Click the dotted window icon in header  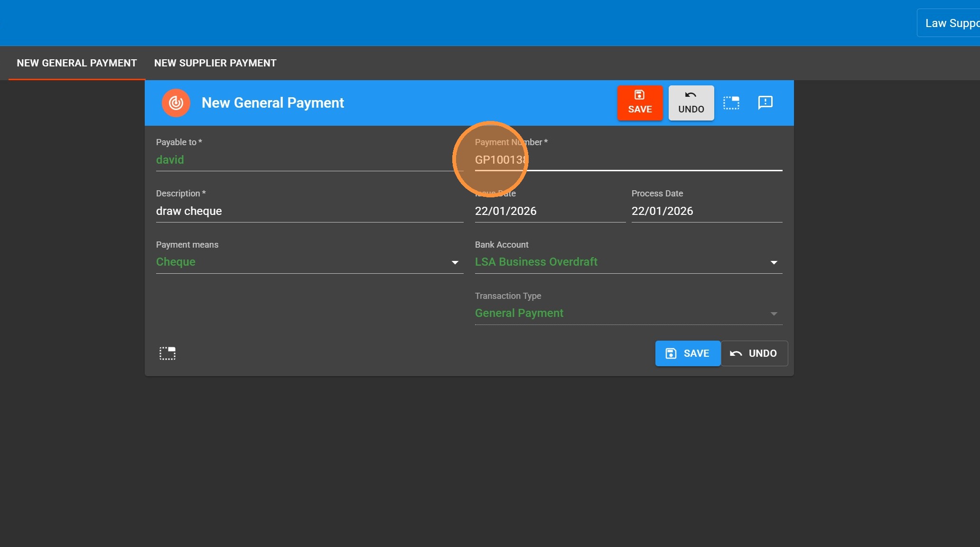click(x=731, y=103)
